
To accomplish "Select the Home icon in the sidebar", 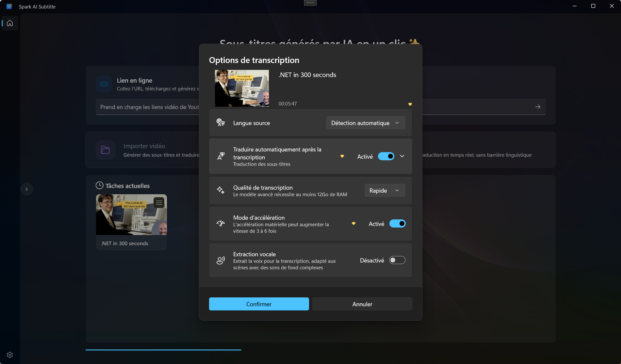I will (9, 23).
